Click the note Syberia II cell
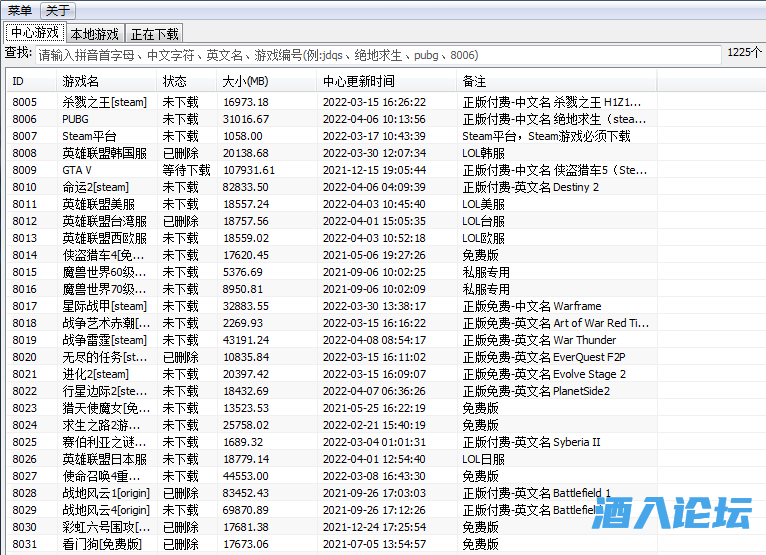Image resolution: width=766 pixels, height=555 pixels. pos(532,442)
